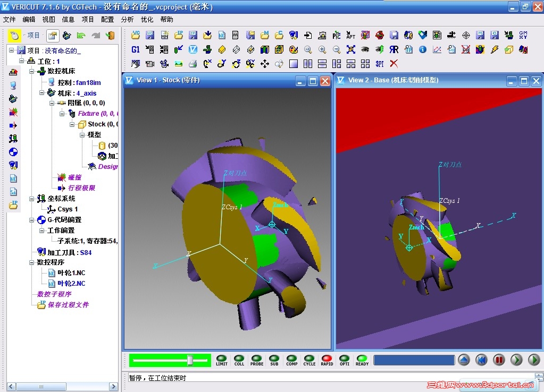Click the printer icon
The image size is (544, 392).
point(193,64)
